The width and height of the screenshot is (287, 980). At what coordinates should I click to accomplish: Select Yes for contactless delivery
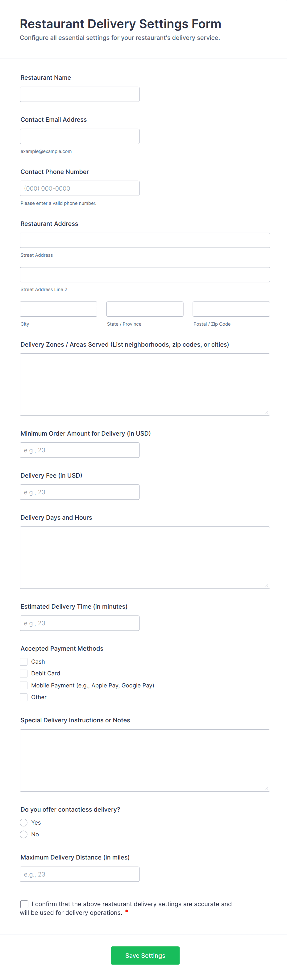tap(23, 822)
